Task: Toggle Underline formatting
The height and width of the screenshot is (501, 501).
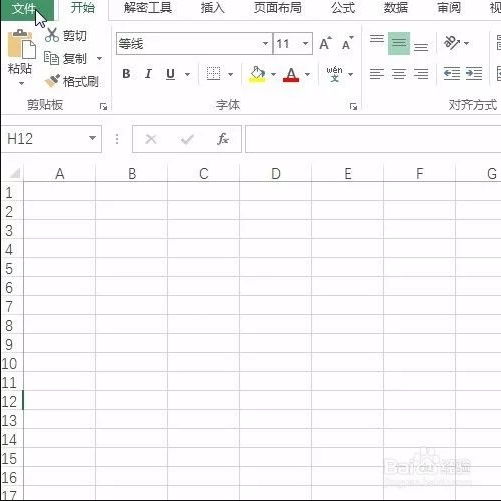Action: [x=170, y=74]
